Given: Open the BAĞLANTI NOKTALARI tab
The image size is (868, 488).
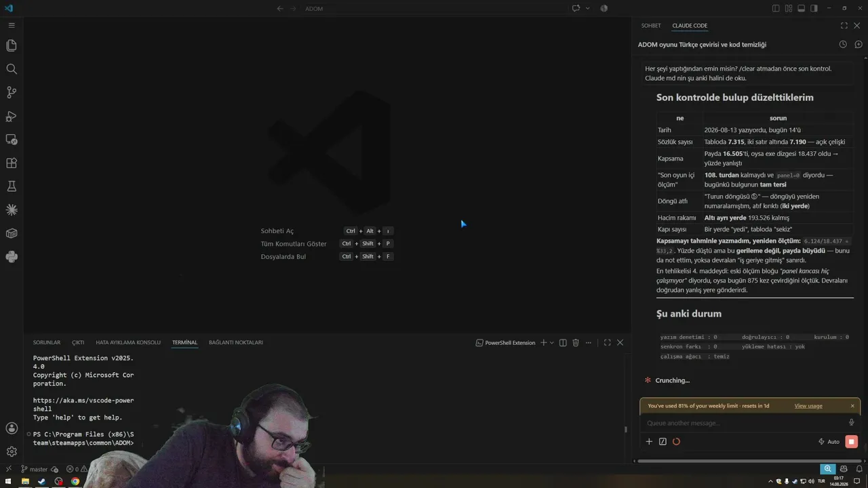Looking at the screenshot, I should [x=236, y=343].
